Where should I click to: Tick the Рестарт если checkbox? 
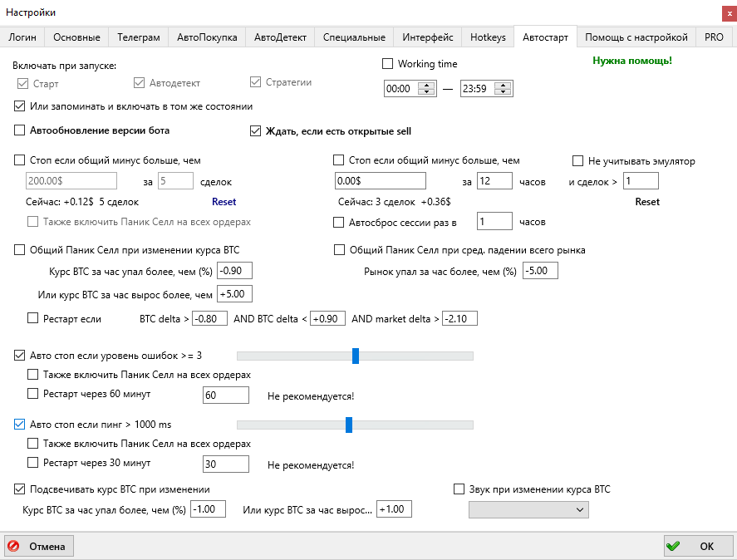(32, 318)
